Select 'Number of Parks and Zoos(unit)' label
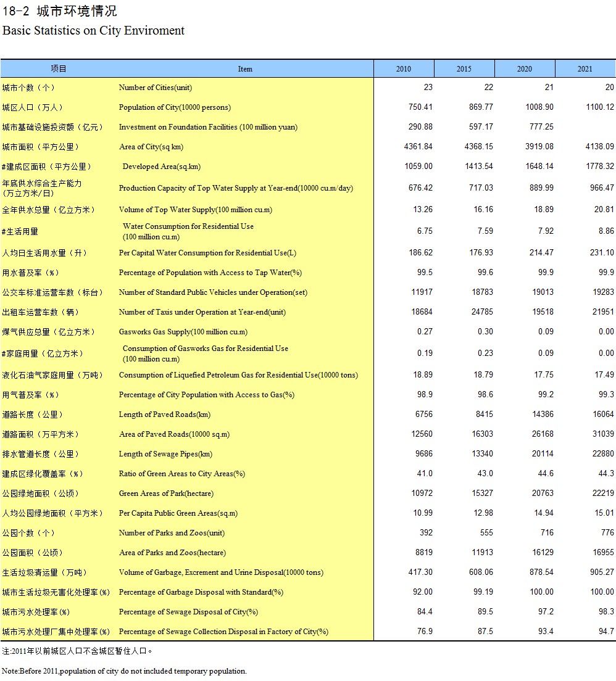Screen dimensions: 616x681 click(172, 534)
